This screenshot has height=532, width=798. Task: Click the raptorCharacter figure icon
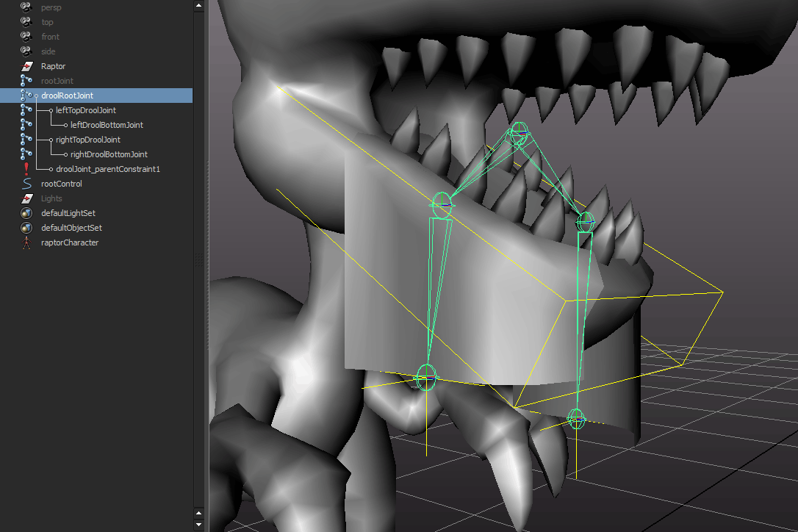click(x=26, y=242)
